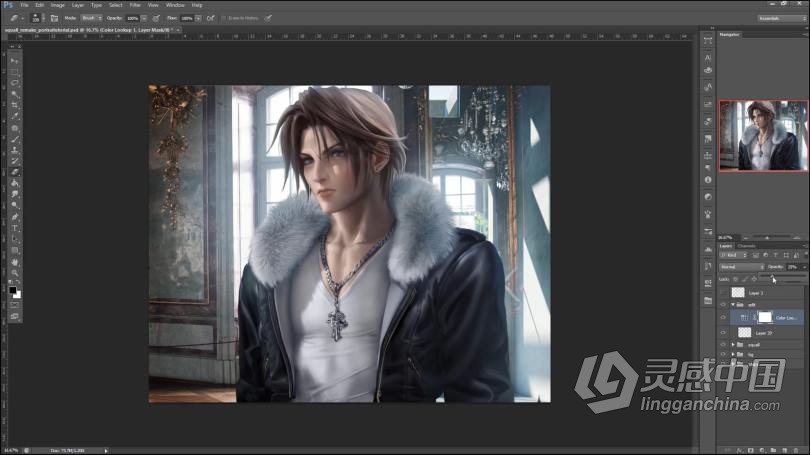Open Opacity slider arrow in options bar

click(x=144, y=18)
